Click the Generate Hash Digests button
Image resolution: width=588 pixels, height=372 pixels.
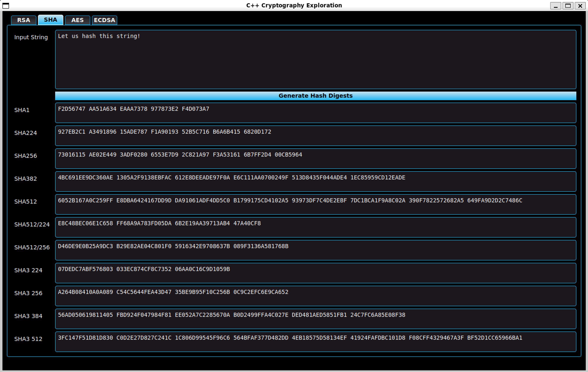tap(316, 96)
